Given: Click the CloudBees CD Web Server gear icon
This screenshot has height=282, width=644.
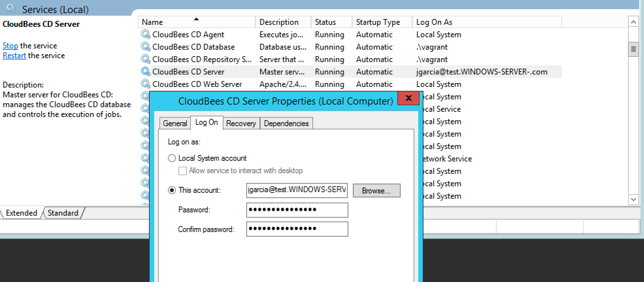Looking at the screenshot, I should click(145, 84).
